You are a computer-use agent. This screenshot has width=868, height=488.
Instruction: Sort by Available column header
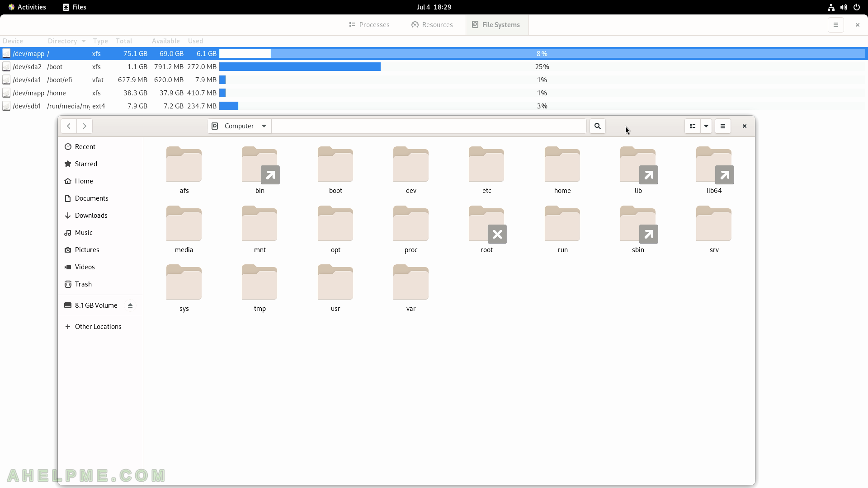pyautogui.click(x=166, y=41)
